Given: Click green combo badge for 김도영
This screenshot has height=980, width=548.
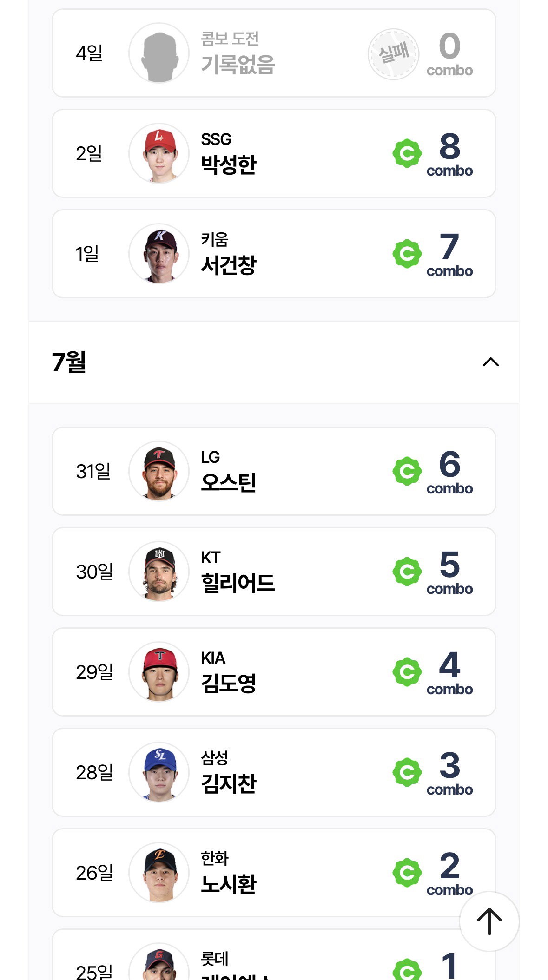Looking at the screenshot, I should (407, 672).
